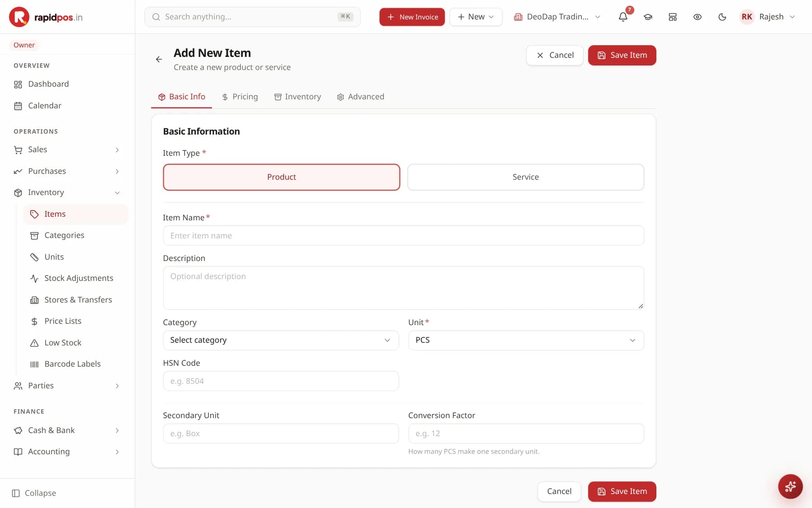Open the store layout icon in header

[673, 17]
